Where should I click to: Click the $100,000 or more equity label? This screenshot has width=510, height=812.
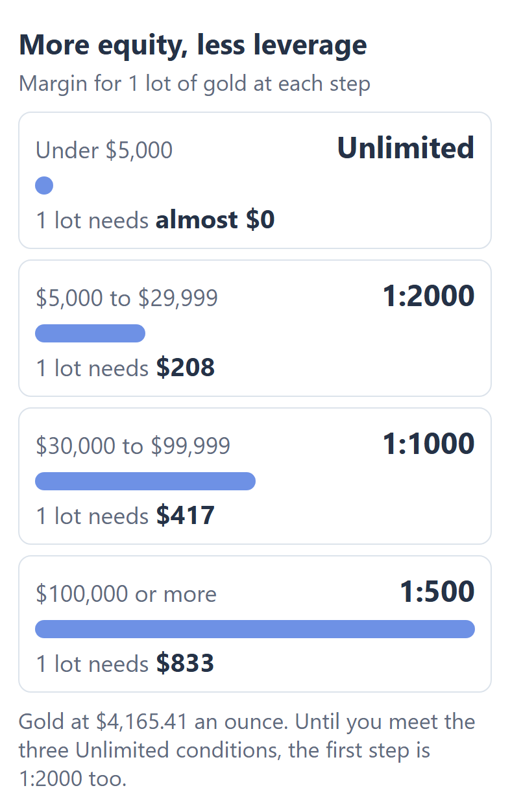[x=126, y=594]
